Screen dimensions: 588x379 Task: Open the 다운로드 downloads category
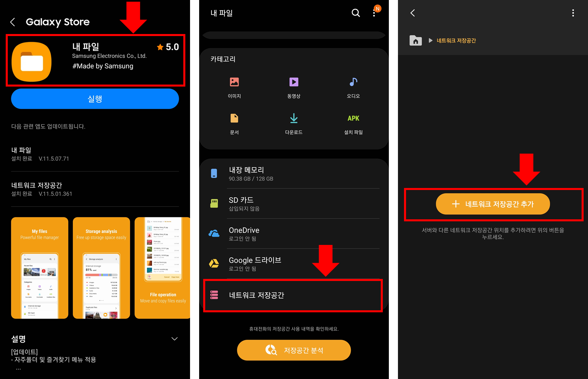(294, 124)
